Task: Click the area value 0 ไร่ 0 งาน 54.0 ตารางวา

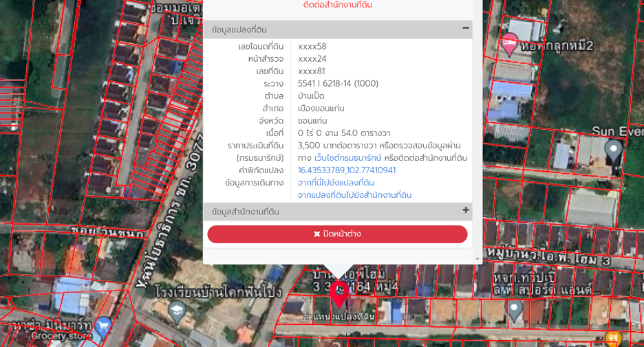Action: pos(344,133)
